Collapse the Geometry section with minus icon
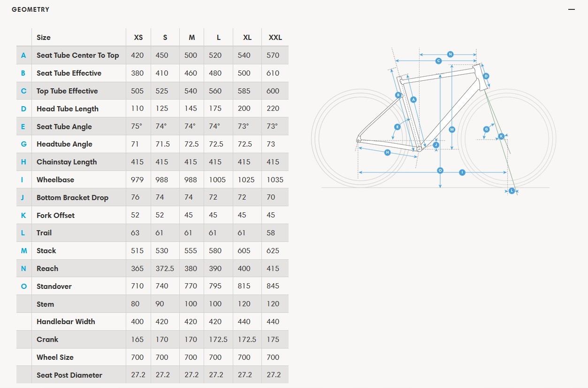The image size is (588, 388). [x=571, y=9]
